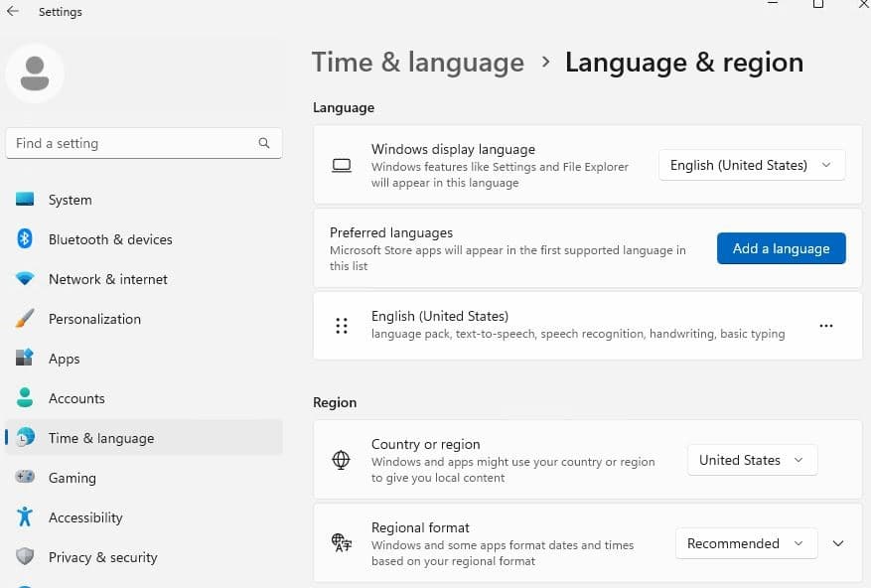Open System settings from the sidebar
Screen dimensions: 871x588
(x=70, y=200)
